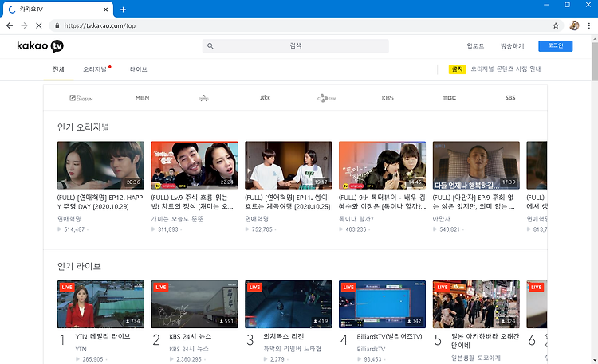
Task: Close the 카카오TV browser tab
Action: (x=105, y=10)
